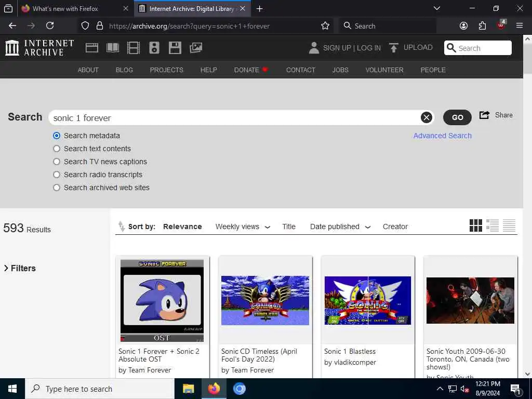Screen dimensions: 532x399
Task: Open the PROJECTS menu item
Action: click(x=167, y=70)
